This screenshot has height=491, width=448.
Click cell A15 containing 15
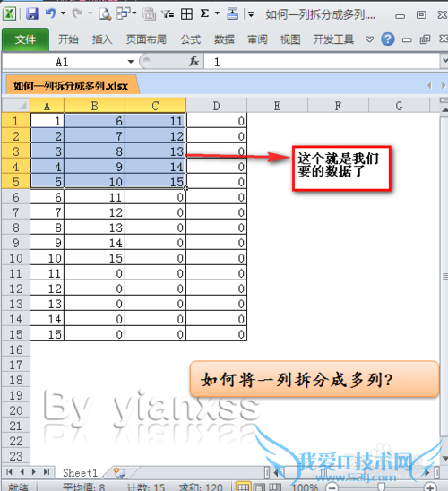point(47,334)
